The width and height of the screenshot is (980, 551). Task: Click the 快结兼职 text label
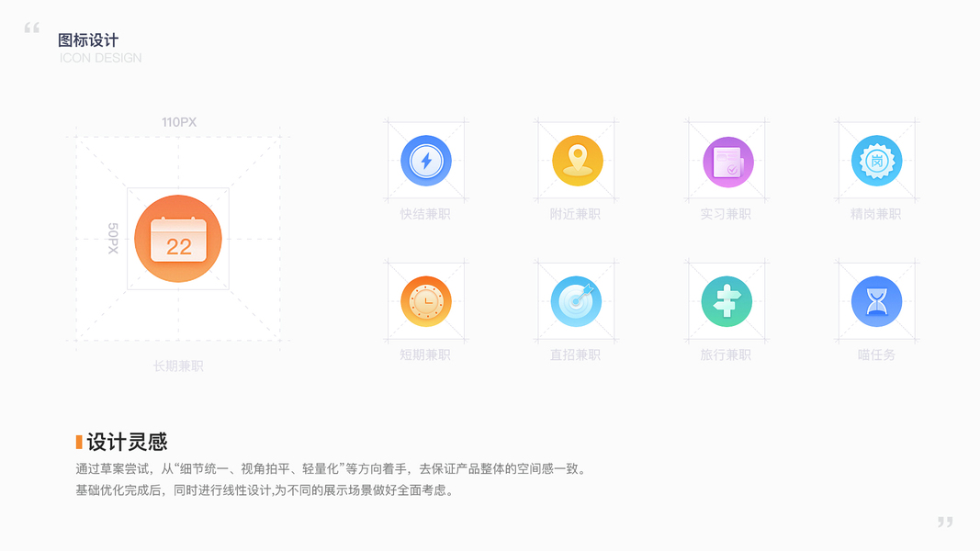(x=425, y=214)
